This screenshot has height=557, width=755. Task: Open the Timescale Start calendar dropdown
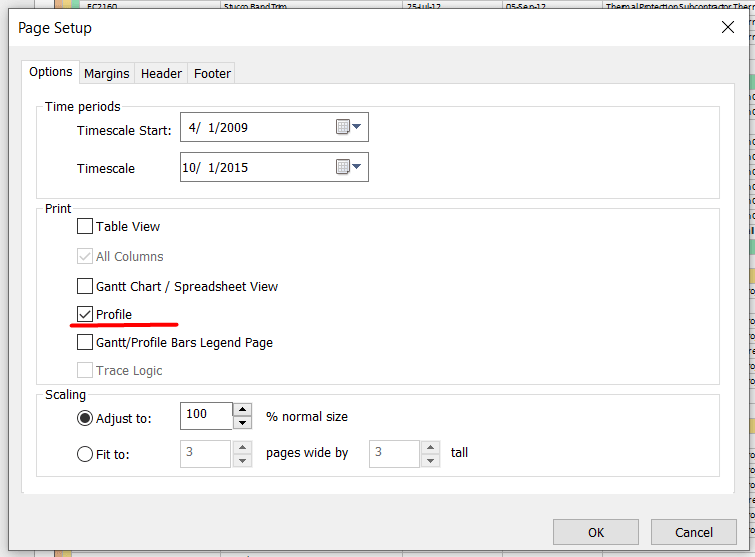[348, 127]
